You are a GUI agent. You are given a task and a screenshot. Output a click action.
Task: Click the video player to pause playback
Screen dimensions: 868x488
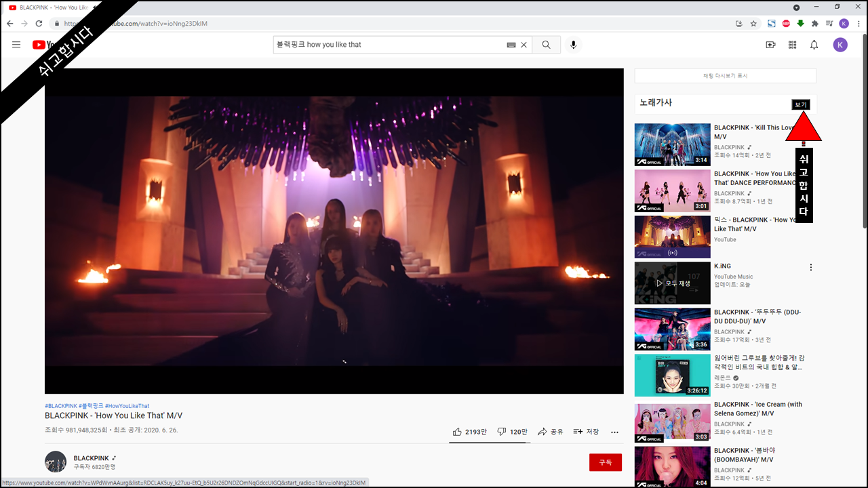click(x=334, y=230)
